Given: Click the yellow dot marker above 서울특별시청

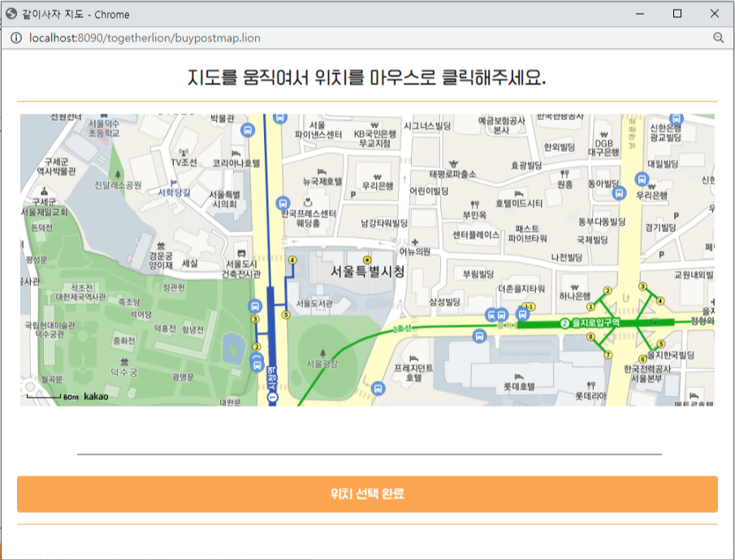Looking at the screenshot, I should pyautogui.click(x=367, y=260).
